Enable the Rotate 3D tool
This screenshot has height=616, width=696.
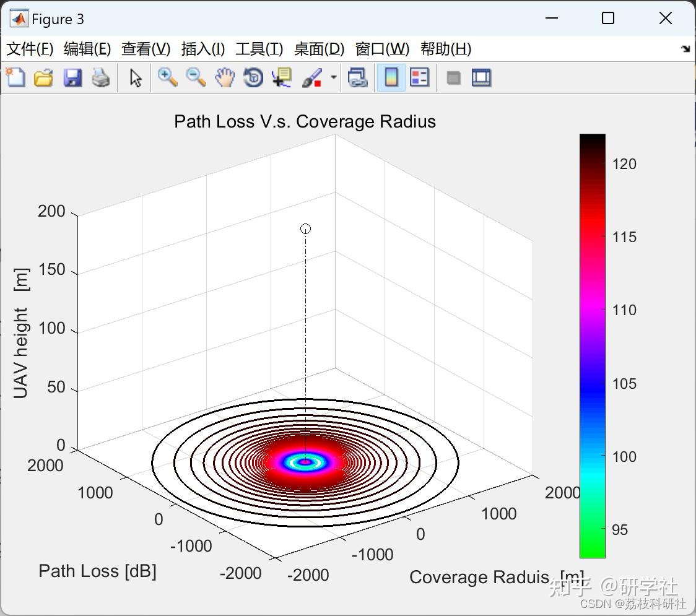coord(253,77)
